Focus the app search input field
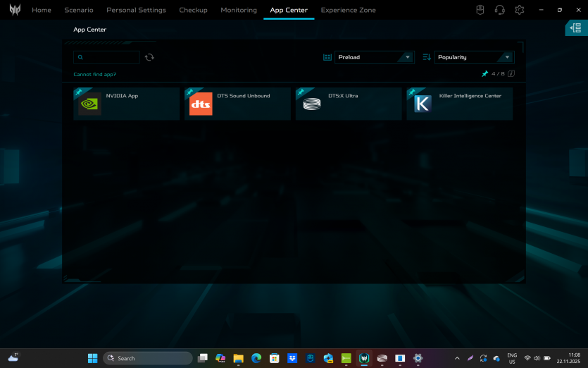 [x=113, y=58]
